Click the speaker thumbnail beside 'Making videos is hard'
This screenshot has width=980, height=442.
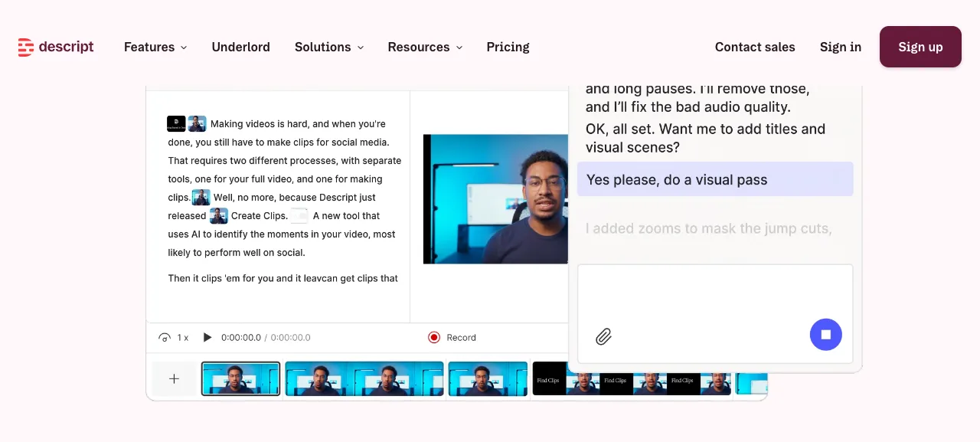click(x=197, y=123)
